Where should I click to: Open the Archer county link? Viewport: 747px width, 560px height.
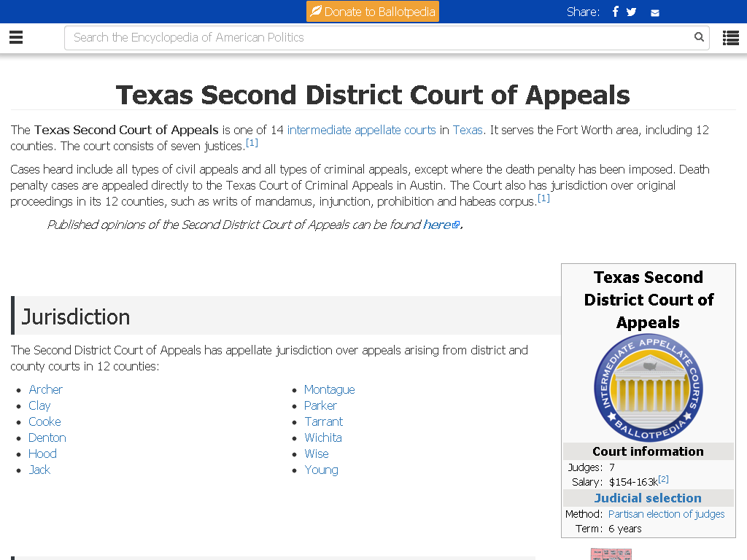coord(45,389)
